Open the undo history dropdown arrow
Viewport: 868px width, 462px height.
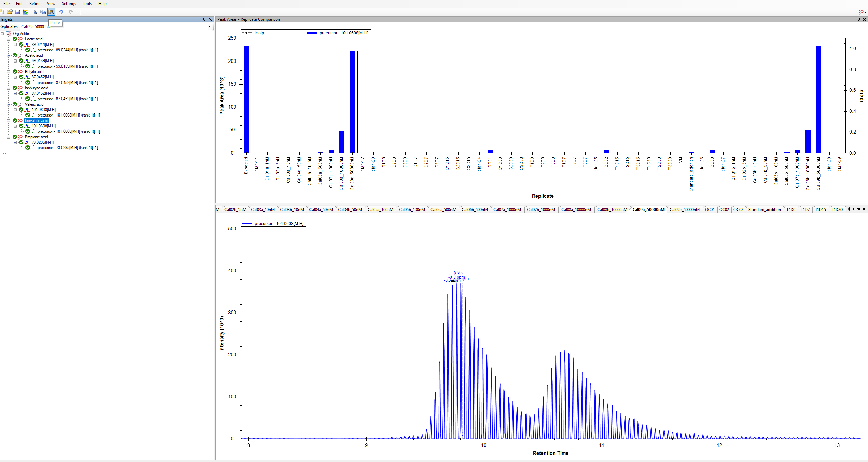coord(66,12)
